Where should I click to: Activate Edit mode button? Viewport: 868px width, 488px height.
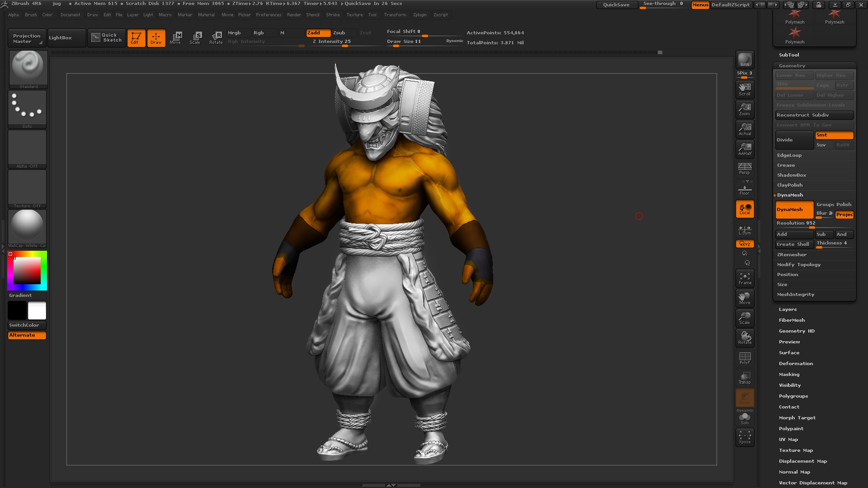pos(136,38)
